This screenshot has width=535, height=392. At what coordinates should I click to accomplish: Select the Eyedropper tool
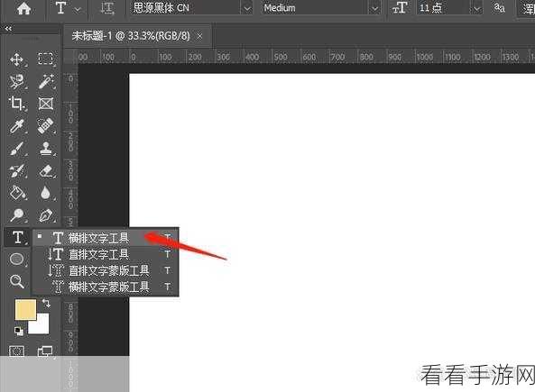click(17, 126)
